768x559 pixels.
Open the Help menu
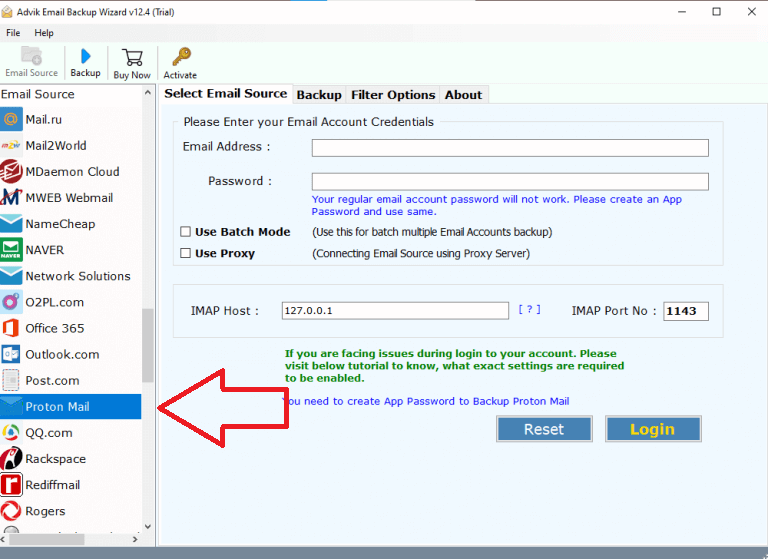point(44,33)
